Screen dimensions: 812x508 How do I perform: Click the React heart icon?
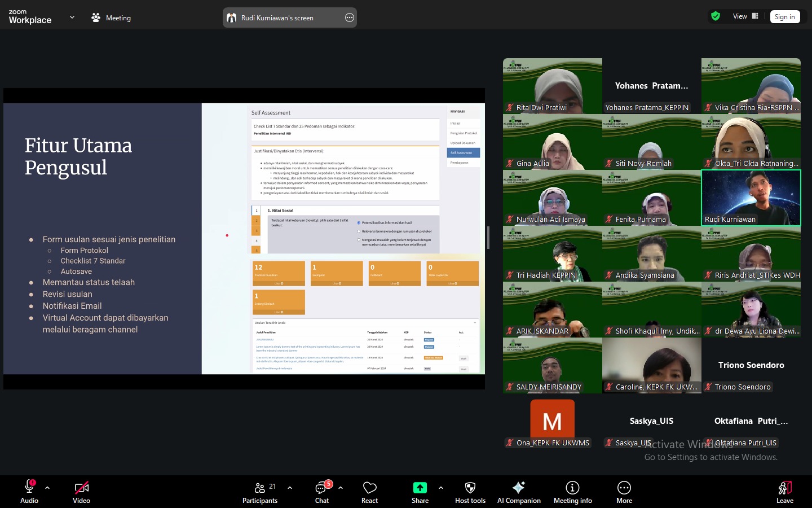369,488
